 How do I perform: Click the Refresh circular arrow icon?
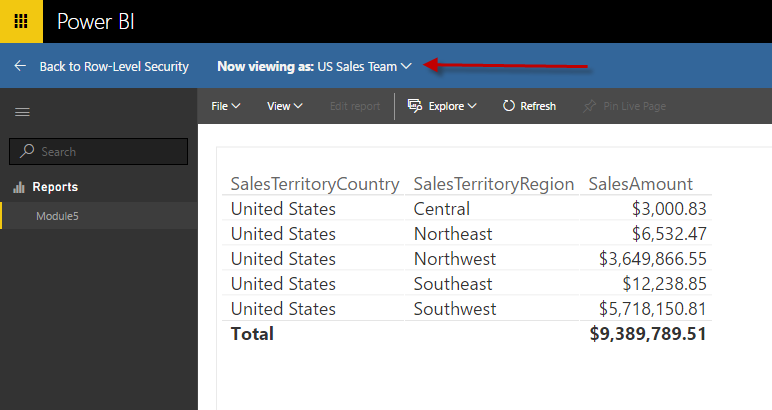(509, 106)
